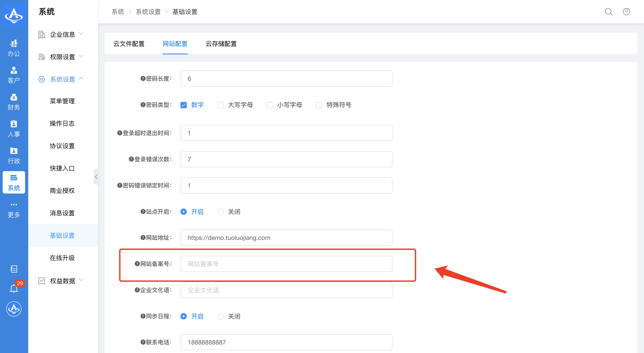Click the 网站备案号 input field
This screenshot has height=353, width=644.
tap(286, 264)
